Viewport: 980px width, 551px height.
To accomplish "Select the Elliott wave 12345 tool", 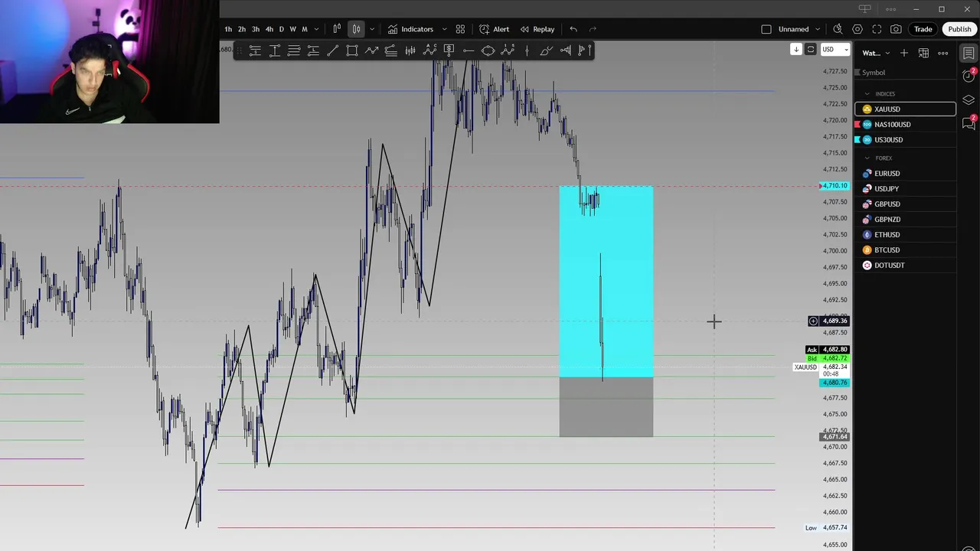I will pyautogui.click(x=508, y=51).
